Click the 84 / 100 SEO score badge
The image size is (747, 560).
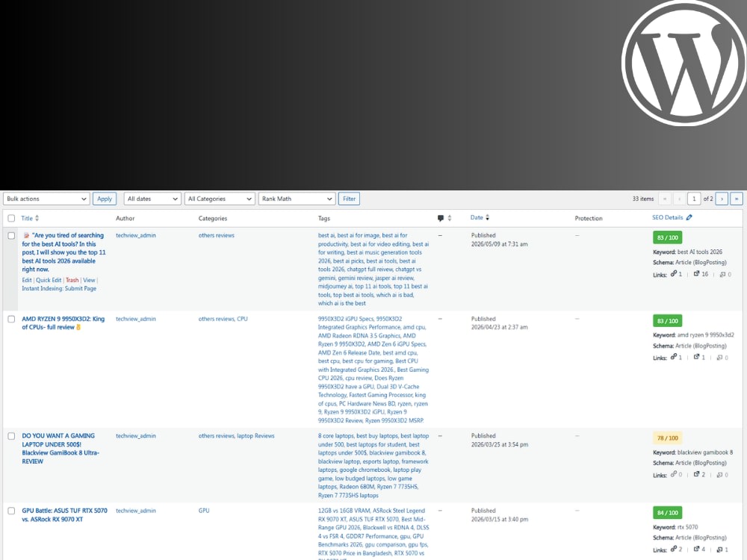(x=667, y=513)
